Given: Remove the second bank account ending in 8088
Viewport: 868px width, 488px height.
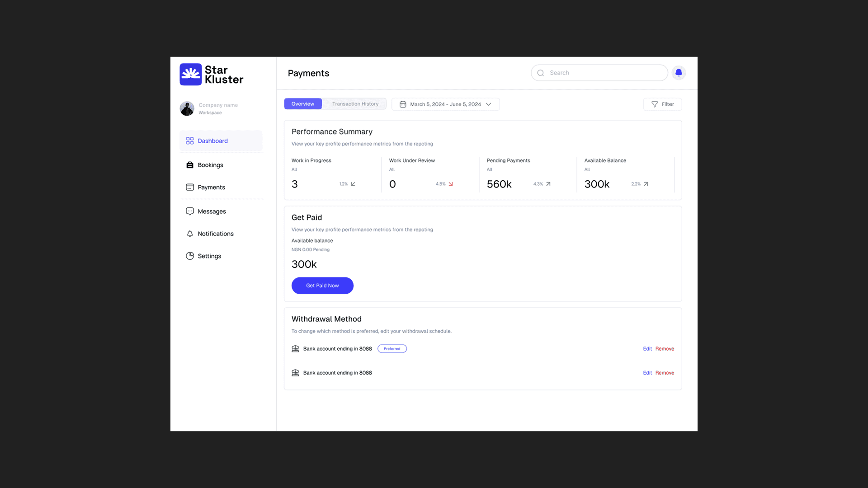Looking at the screenshot, I should pyautogui.click(x=665, y=373).
